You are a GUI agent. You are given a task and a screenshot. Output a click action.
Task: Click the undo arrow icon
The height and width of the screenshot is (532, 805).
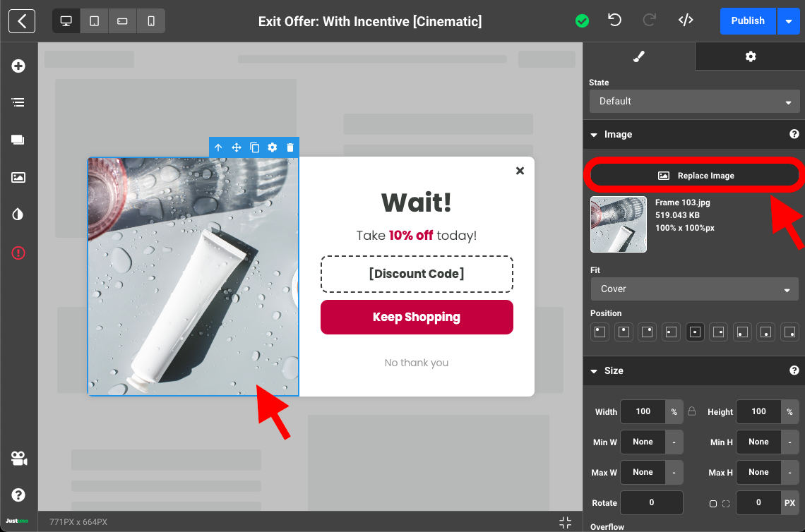614,20
